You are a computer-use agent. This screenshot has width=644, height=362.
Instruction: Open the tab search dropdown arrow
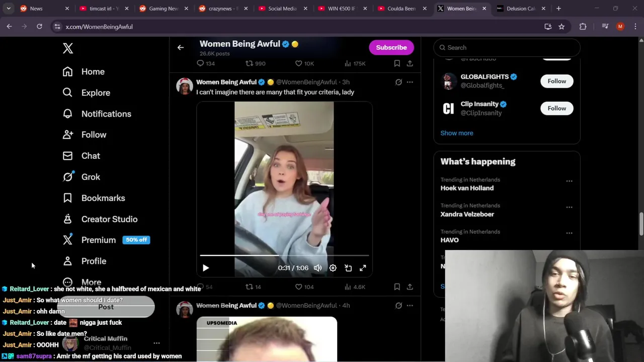9,9
